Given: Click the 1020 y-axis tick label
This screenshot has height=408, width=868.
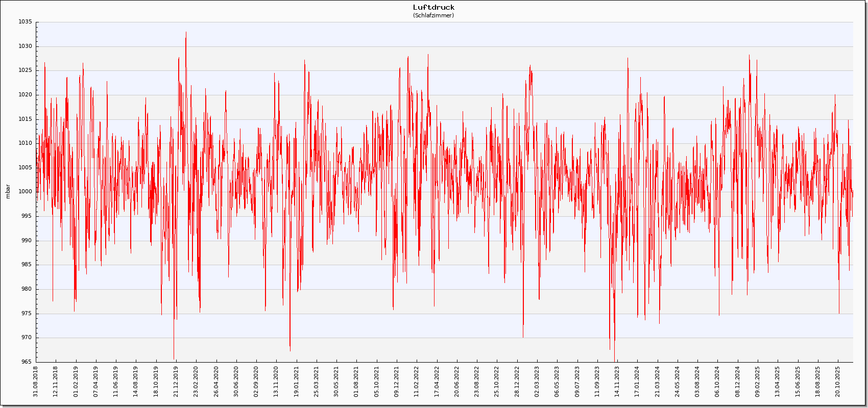Looking at the screenshot, I should pos(25,95).
